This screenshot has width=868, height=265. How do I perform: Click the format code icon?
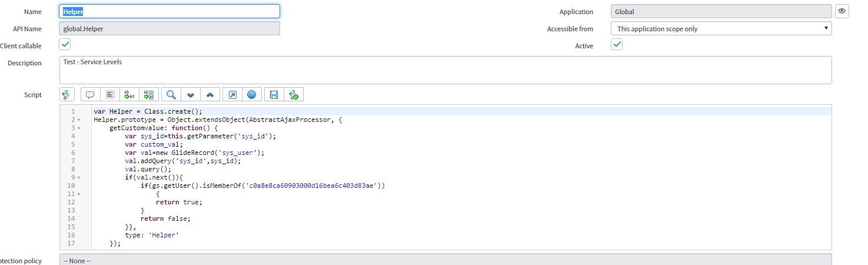(x=109, y=94)
